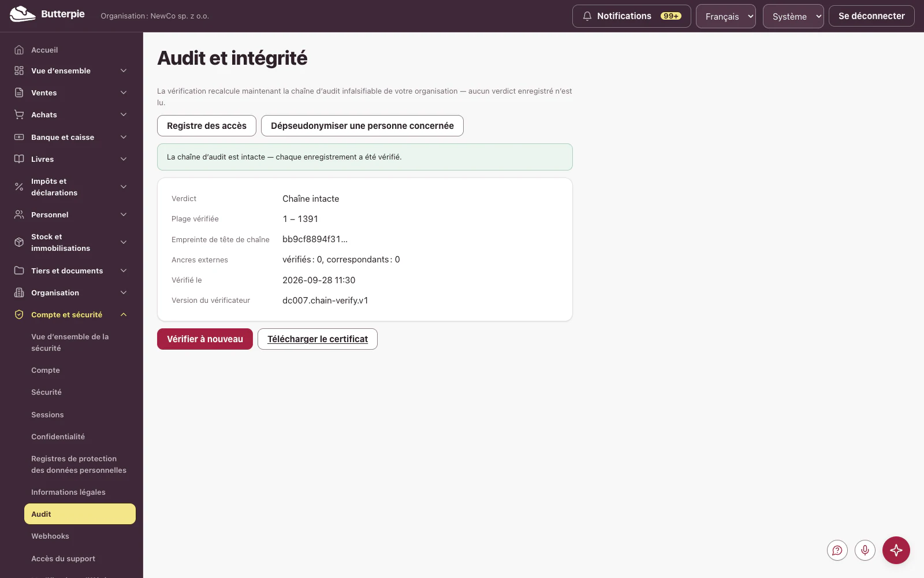The height and width of the screenshot is (578, 924).
Task: Expand the Impôts et déclarations chevron
Action: pos(124,187)
